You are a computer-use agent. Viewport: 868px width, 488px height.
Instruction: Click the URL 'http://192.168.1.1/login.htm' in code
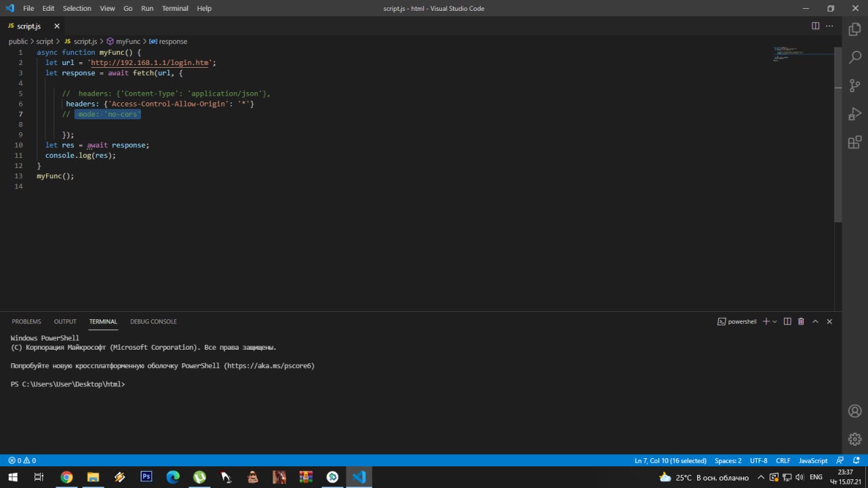click(x=150, y=62)
